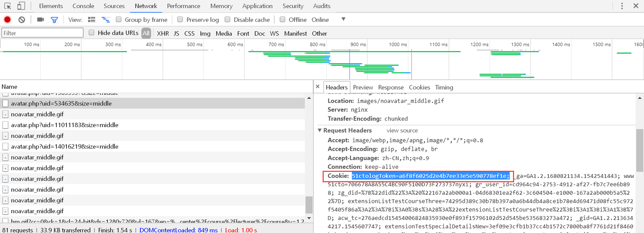Image resolution: width=644 pixels, height=233 pixels.
Task: Click the request list scrollbar thumb
Action: (x=309, y=205)
